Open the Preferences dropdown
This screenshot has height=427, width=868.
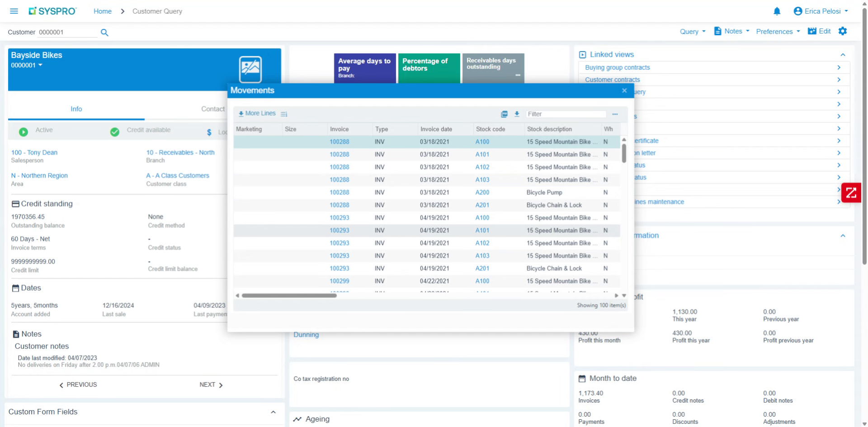pos(778,31)
